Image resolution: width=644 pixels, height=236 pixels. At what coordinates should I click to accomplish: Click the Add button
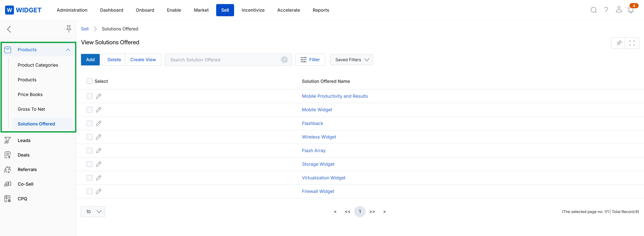click(90, 60)
